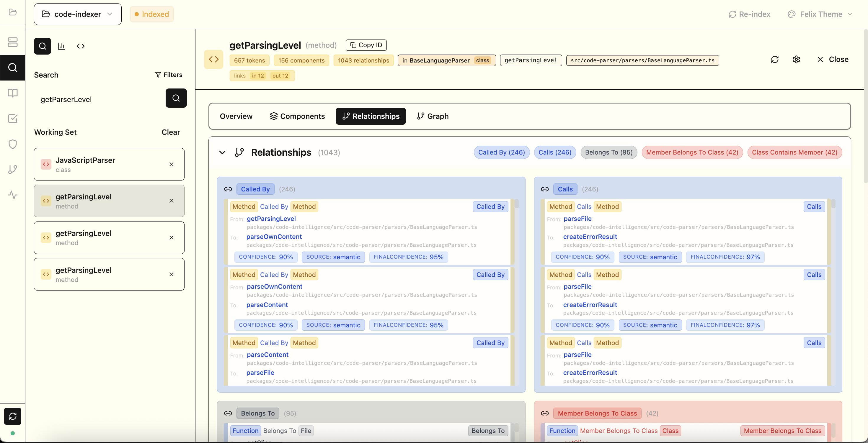868x443 pixels.
Task: Click the bar chart icon above Search
Action: tap(61, 46)
